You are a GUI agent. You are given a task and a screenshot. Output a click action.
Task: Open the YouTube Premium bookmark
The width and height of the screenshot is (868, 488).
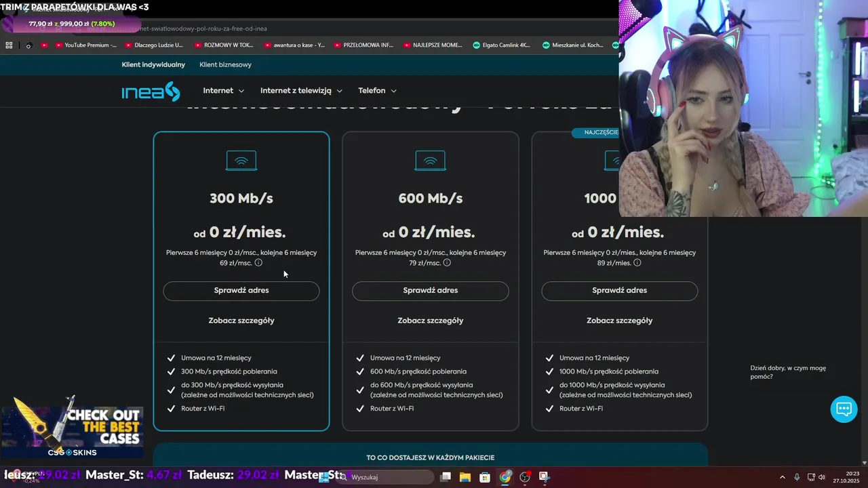point(85,45)
